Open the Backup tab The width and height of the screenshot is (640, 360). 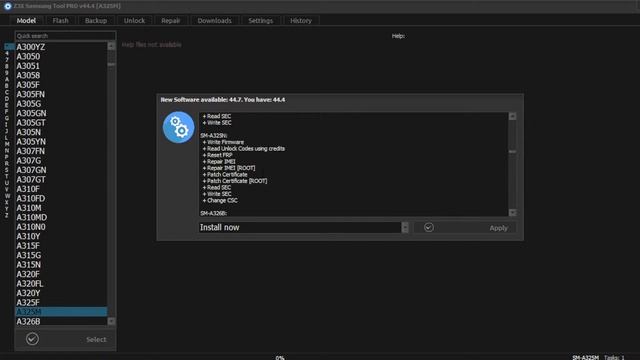coord(96,20)
